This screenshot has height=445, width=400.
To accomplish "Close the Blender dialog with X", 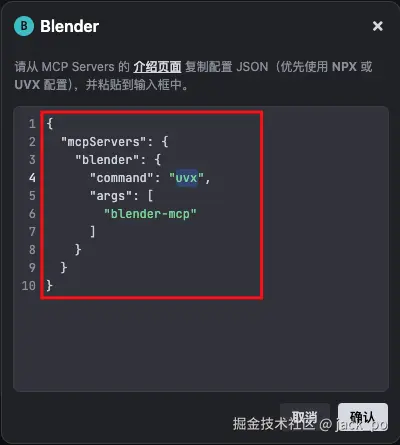I will 378,26.
